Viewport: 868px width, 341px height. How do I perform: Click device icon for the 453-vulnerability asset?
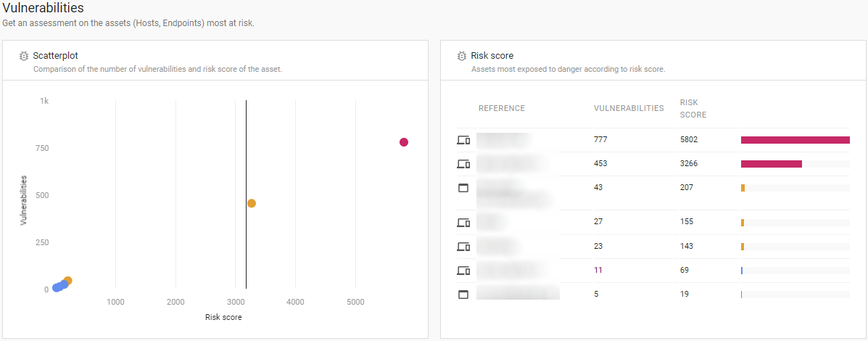(x=463, y=164)
